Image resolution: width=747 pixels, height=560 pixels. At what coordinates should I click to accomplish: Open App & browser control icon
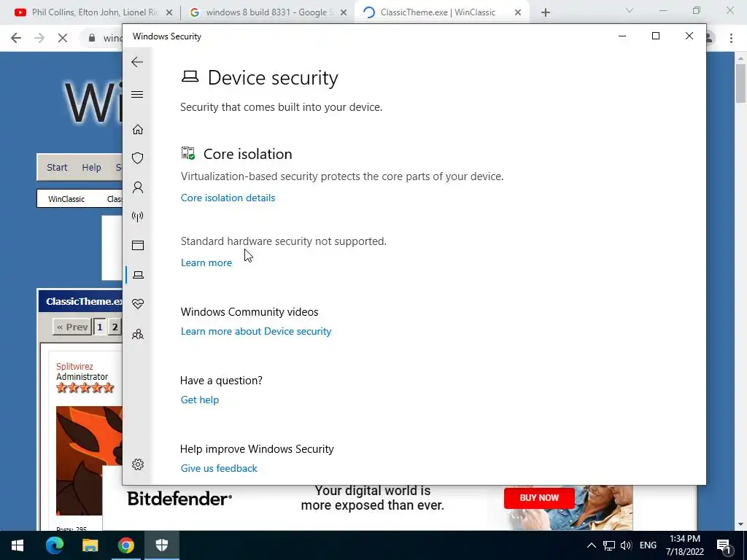tap(138, 245)
